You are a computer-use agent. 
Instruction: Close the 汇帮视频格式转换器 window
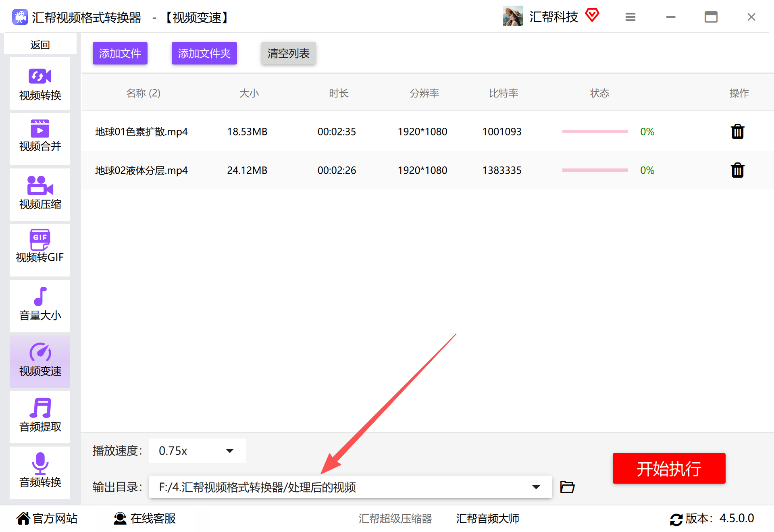pos(751,17)
